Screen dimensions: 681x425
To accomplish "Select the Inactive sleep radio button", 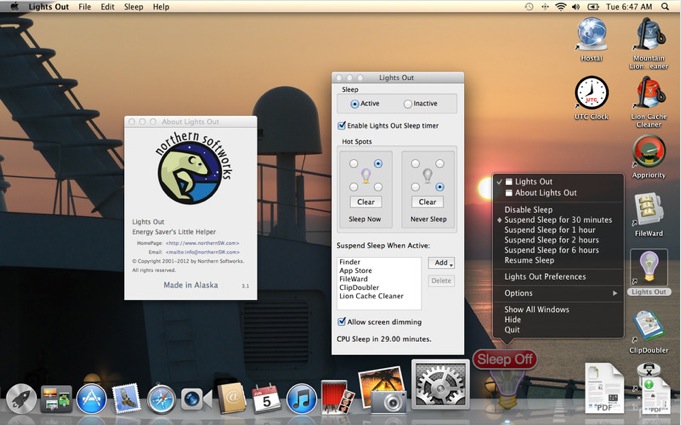I will point(408,103).
